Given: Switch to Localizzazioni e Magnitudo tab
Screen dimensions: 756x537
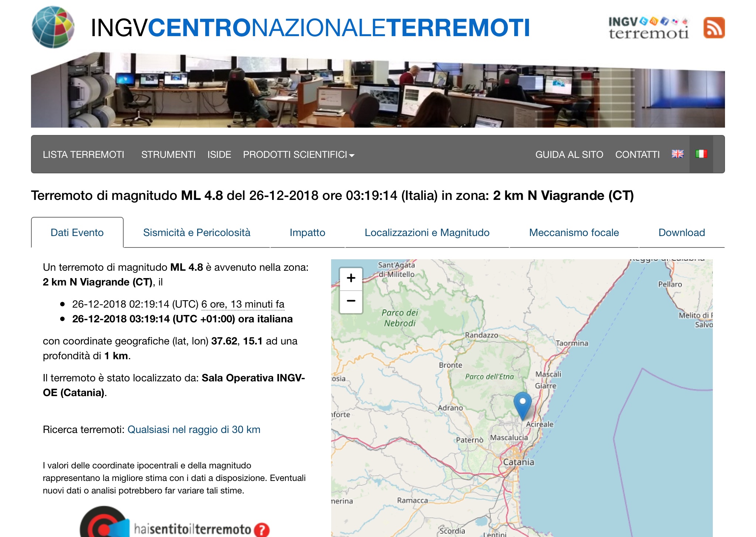Looking at the screenshot, I should (x=427, y=232).
